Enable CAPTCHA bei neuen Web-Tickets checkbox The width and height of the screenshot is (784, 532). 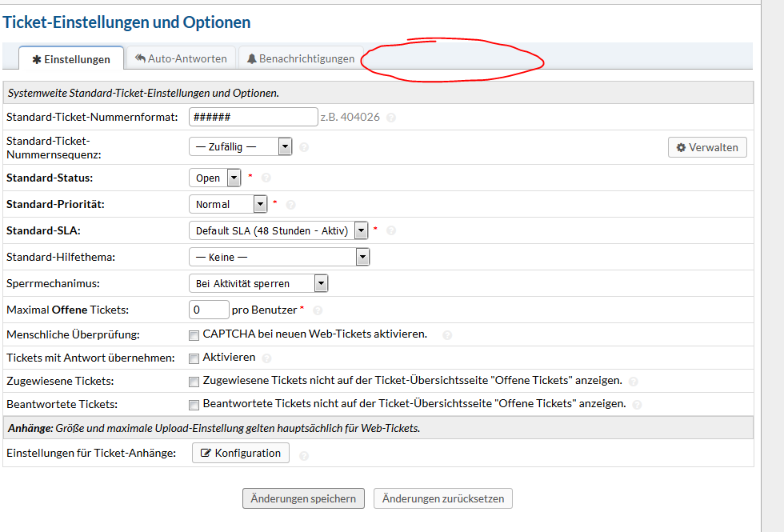[194, 335]
